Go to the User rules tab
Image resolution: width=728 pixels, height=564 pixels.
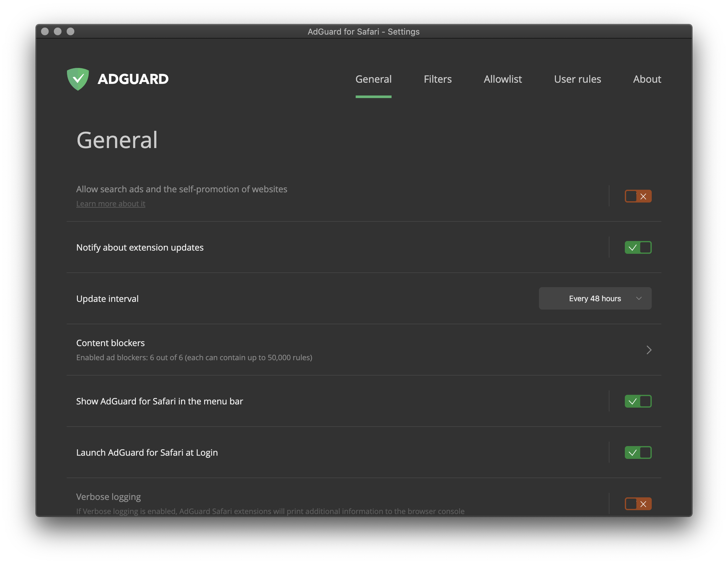tap(577, 79)
